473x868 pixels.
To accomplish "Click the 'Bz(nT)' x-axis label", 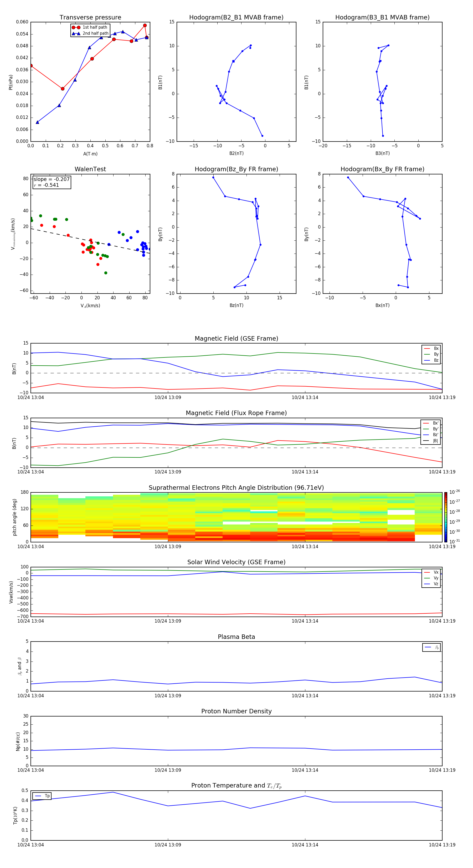I will [x=236, y=305].
